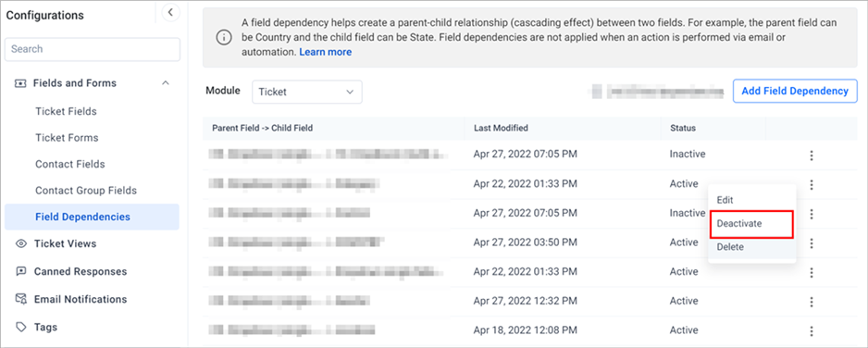Open the Module dropdown showing Ticket
The width and height of the screenshot is (868, 348).
tap(306, 92)
